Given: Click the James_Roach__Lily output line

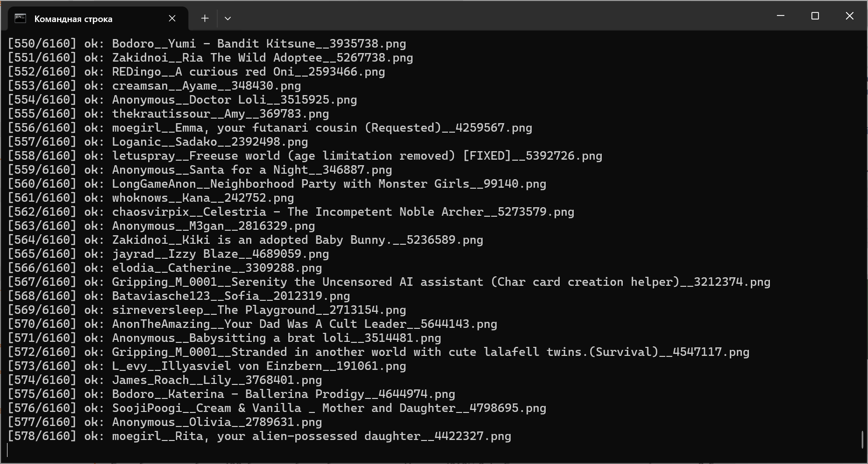Looking at the screenshot, I should coord(165,380).
